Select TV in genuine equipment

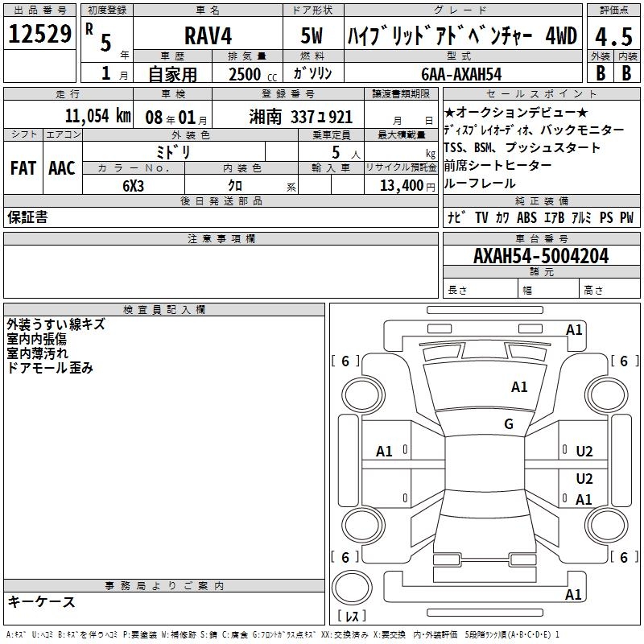click(481, 217)
